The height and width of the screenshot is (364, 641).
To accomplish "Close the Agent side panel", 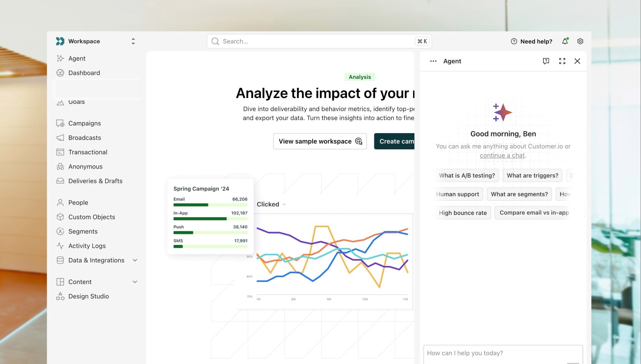I will point(577,61).
